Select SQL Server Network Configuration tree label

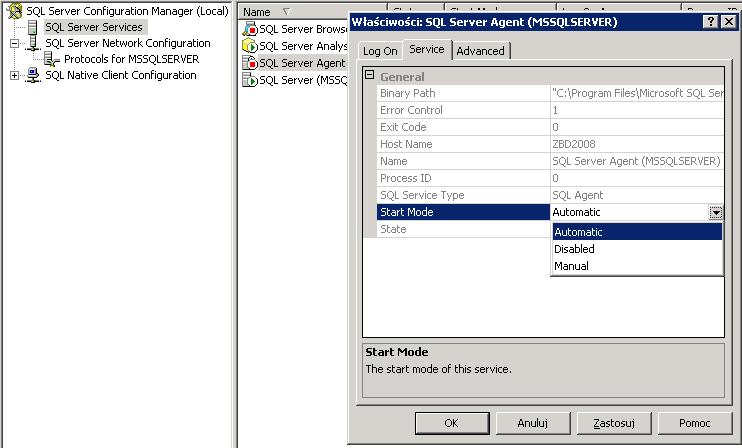point(128,43)
